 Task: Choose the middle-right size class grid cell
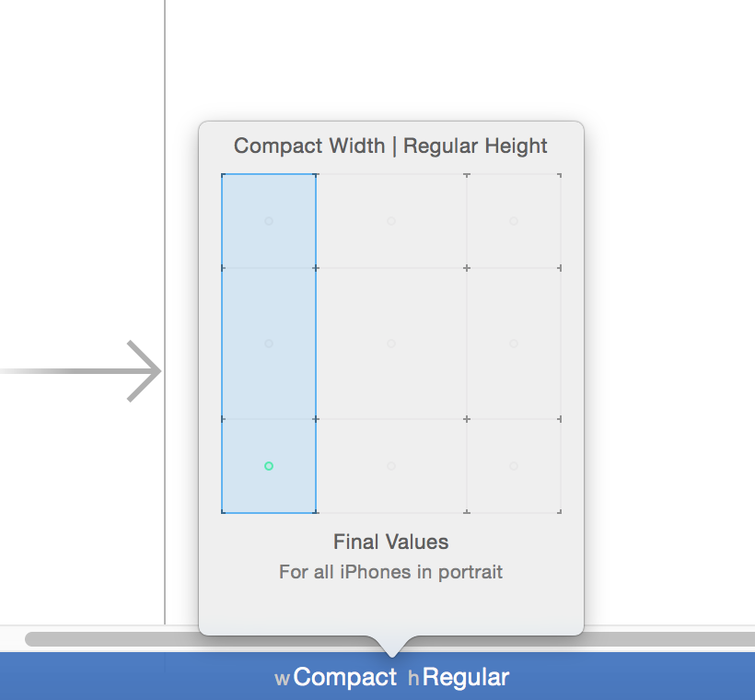(514, 344)
